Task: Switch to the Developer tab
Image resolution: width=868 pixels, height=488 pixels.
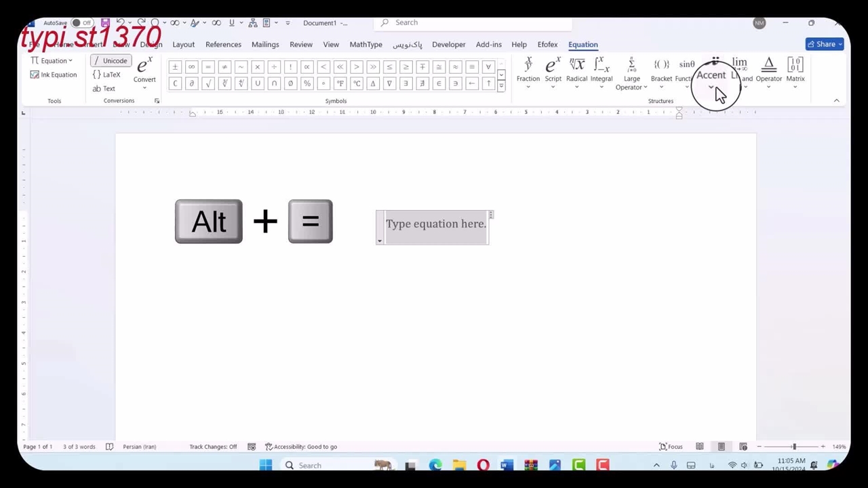Action: (448, 45)
